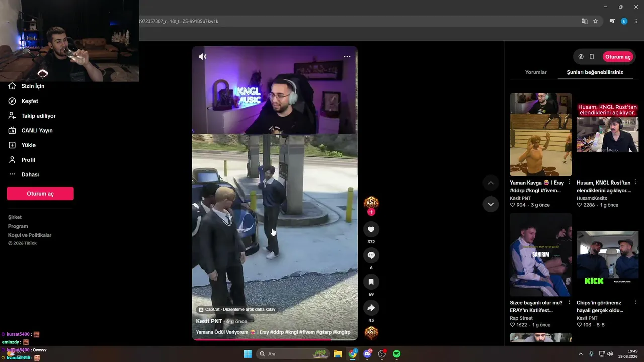Click the Takip ediliyor person icon
The image size is (644, 362).
tap(12, 116)
